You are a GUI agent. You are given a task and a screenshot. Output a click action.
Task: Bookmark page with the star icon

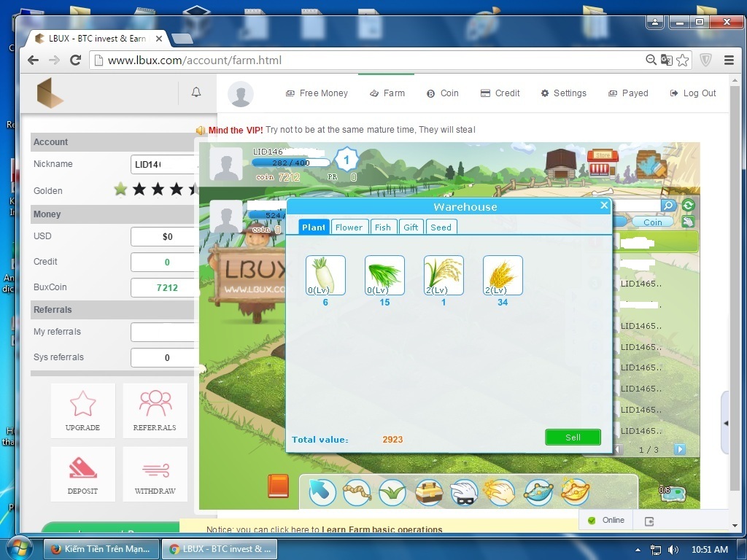point(682,60)
